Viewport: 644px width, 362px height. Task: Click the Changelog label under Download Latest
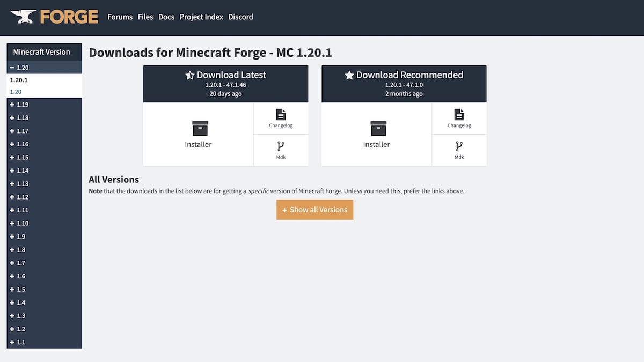point(281,125)
